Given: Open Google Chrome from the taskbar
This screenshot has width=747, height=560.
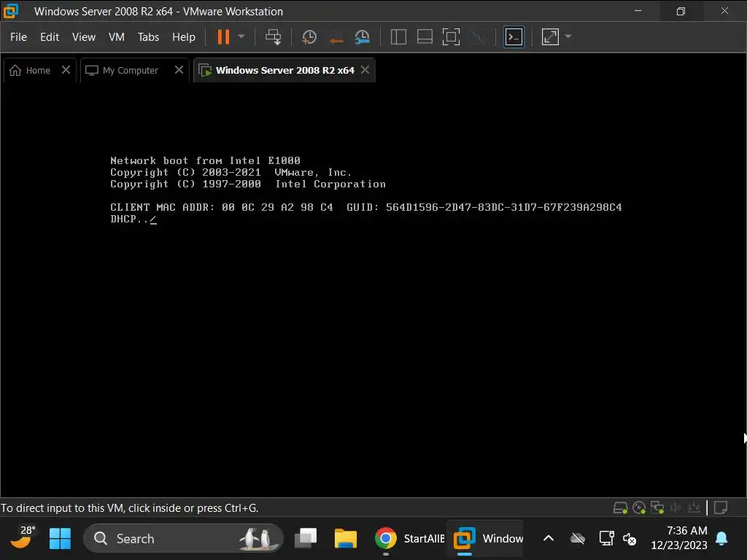Looking at the screenshot, I should (x=385, y=539).
